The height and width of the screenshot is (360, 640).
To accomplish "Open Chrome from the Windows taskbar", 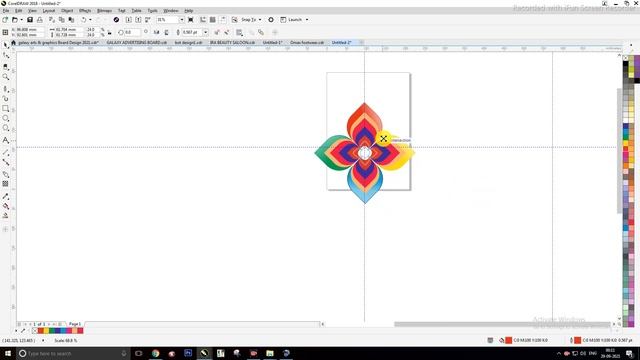I will 155,353.
